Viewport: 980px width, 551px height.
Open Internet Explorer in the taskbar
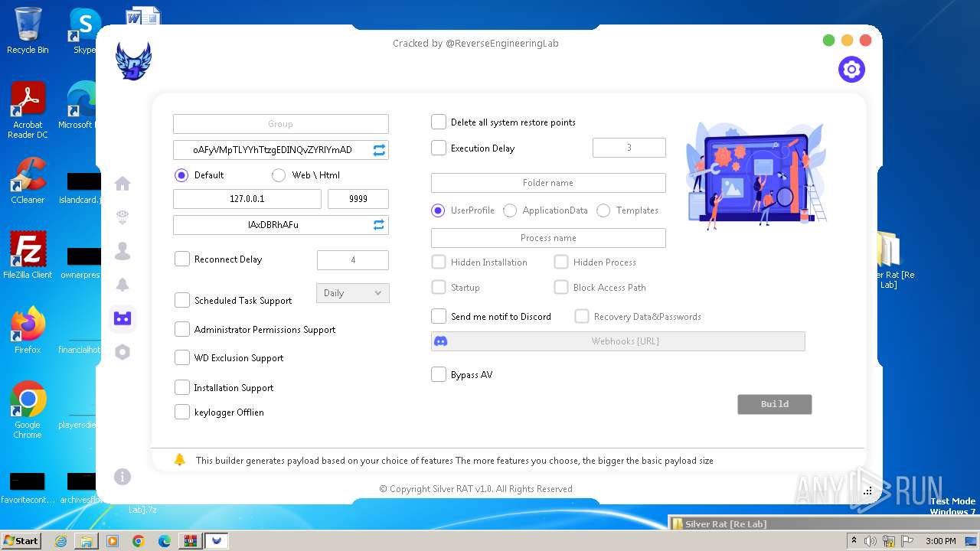tap(60, 541)
